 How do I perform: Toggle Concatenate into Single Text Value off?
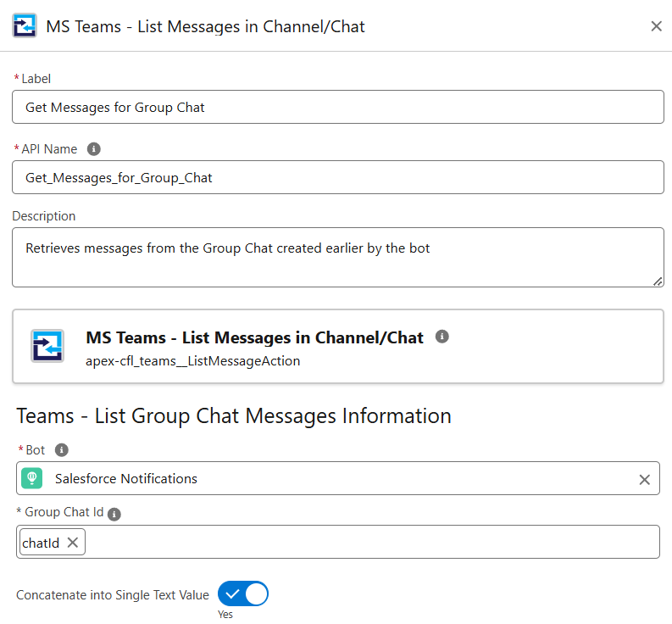[243, 593]
